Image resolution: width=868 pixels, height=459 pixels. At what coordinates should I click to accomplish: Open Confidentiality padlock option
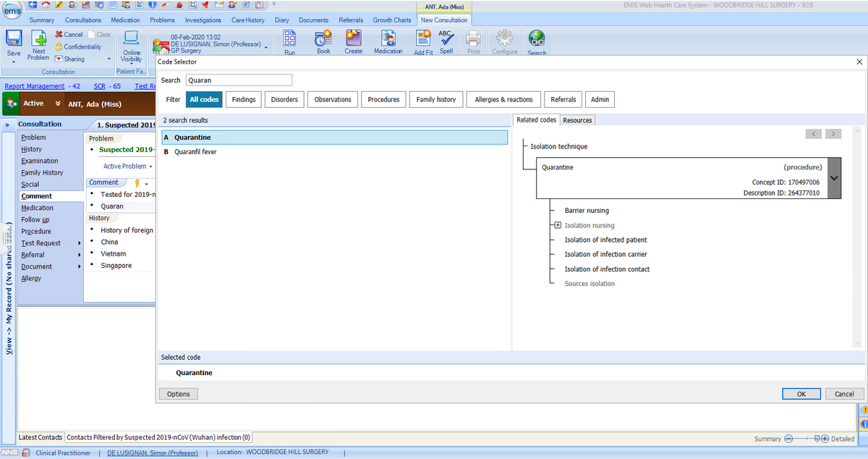[x=78, y=46]
